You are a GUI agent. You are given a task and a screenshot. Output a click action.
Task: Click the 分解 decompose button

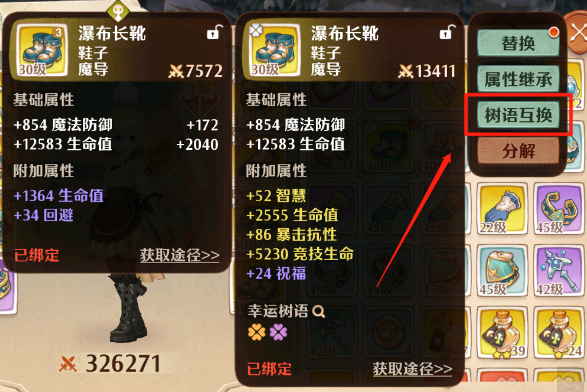pos(518,151)
